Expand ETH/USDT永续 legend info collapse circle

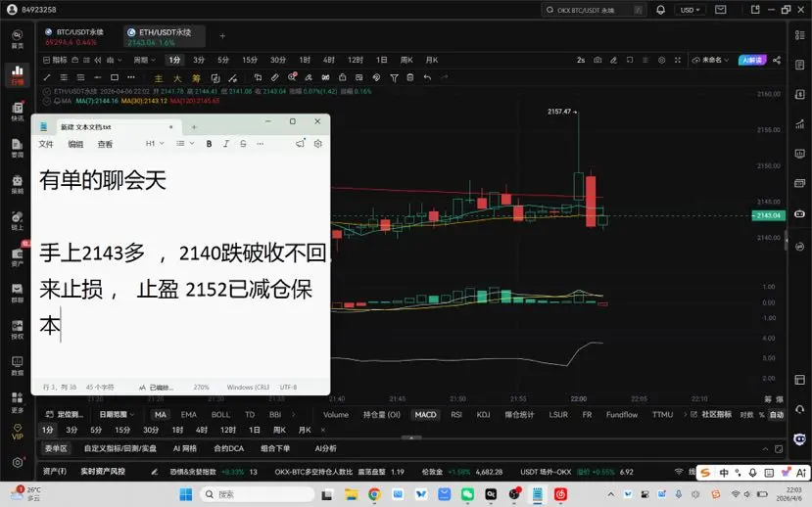click(x=47, y=92)
